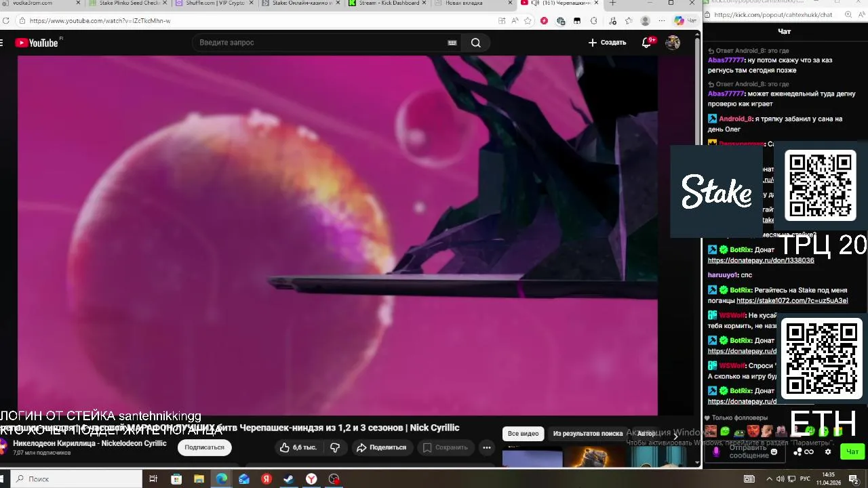Image resolution: width=868 pixels, height=488 pixels.
Task: Open the clock showing 14:35
Action: [828, 479]
